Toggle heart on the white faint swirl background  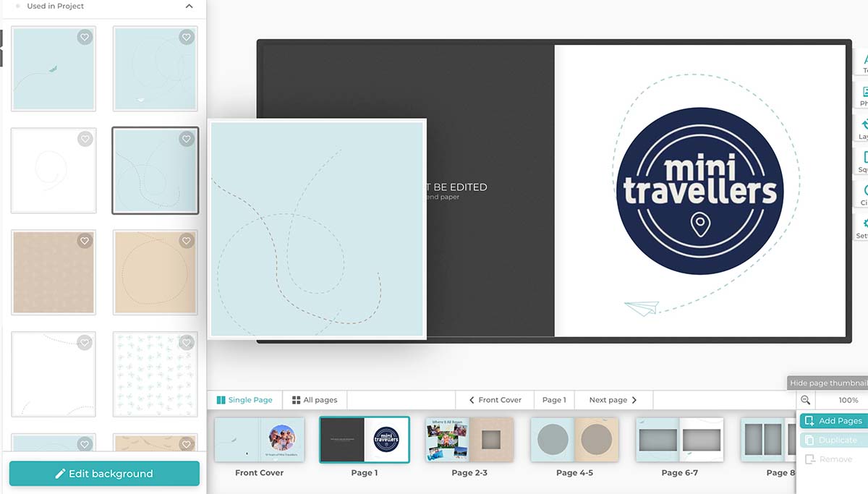point(85,139)
